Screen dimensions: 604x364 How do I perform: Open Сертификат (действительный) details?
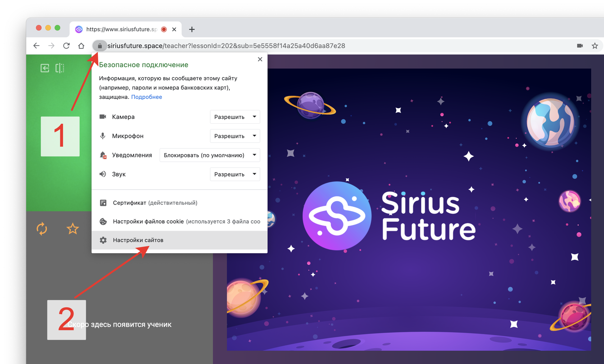tap(179, 203)
